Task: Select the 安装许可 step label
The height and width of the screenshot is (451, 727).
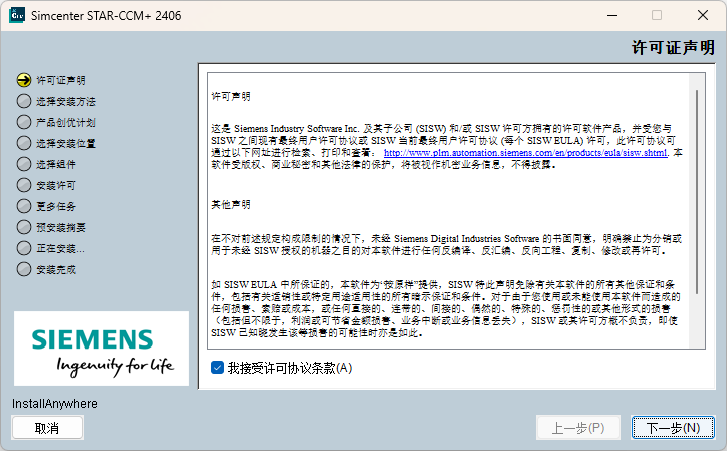Action: pos(56,185)
